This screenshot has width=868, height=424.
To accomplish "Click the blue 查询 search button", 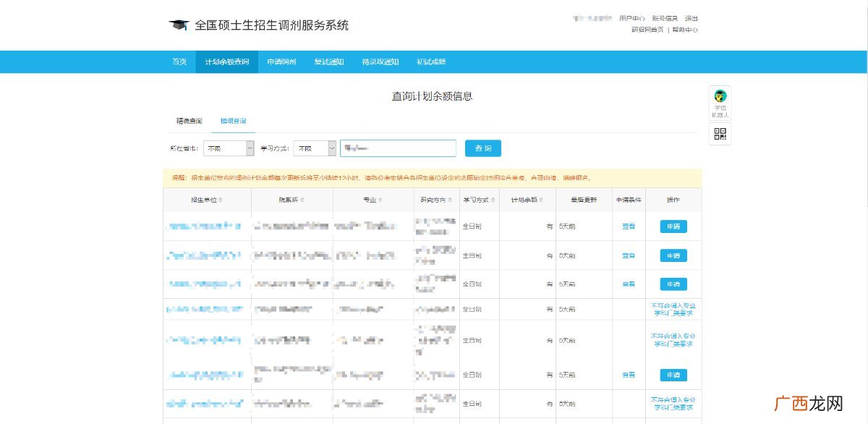I will [x=483, y=148].
